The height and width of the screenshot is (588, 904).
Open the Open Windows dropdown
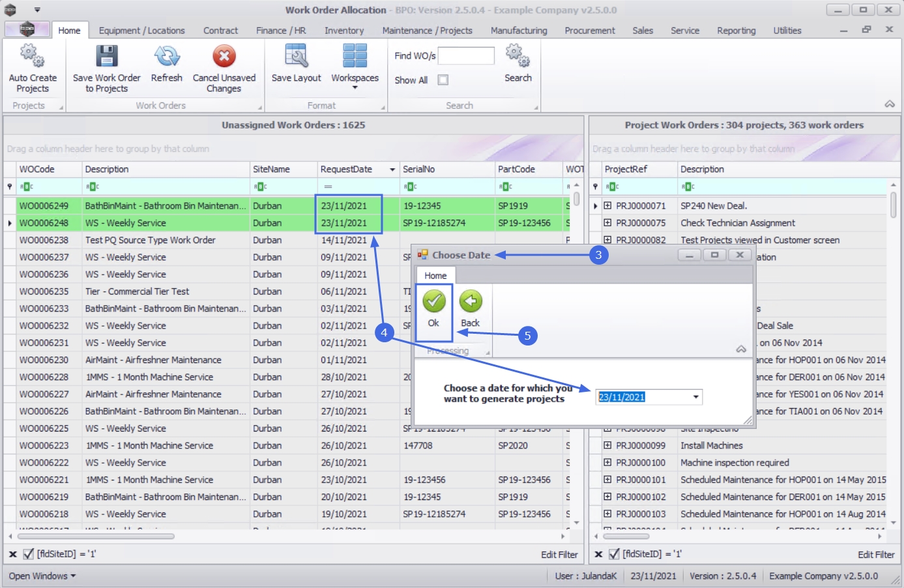42,576
